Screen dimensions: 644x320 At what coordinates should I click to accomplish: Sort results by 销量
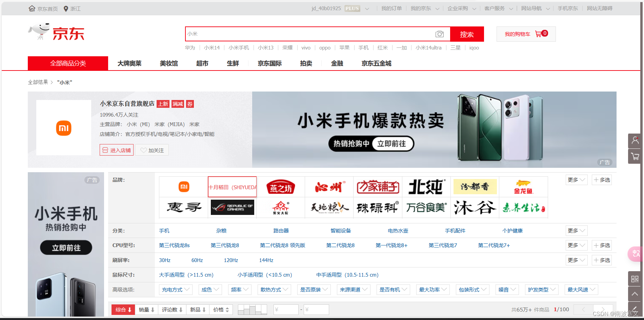[x=147, y=309]
